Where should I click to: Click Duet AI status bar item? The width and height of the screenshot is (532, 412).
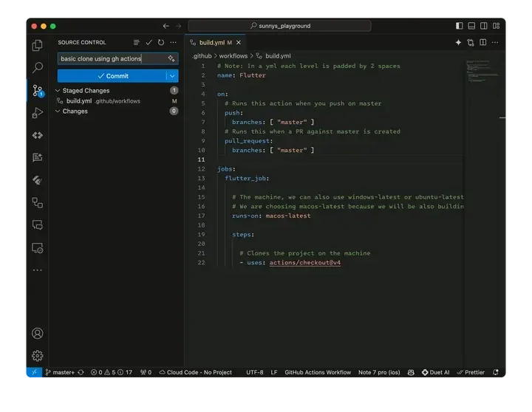click(x=436, y=372)
